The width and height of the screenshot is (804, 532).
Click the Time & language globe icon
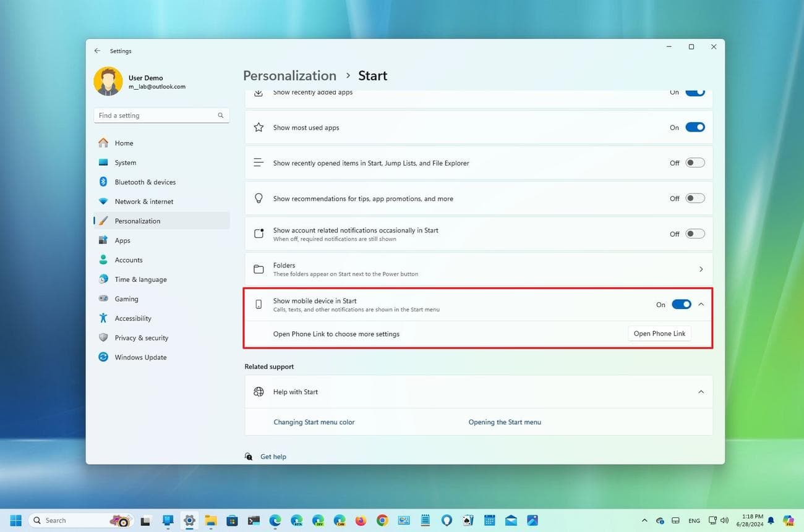pyautogui.click(x=103, y=279)
